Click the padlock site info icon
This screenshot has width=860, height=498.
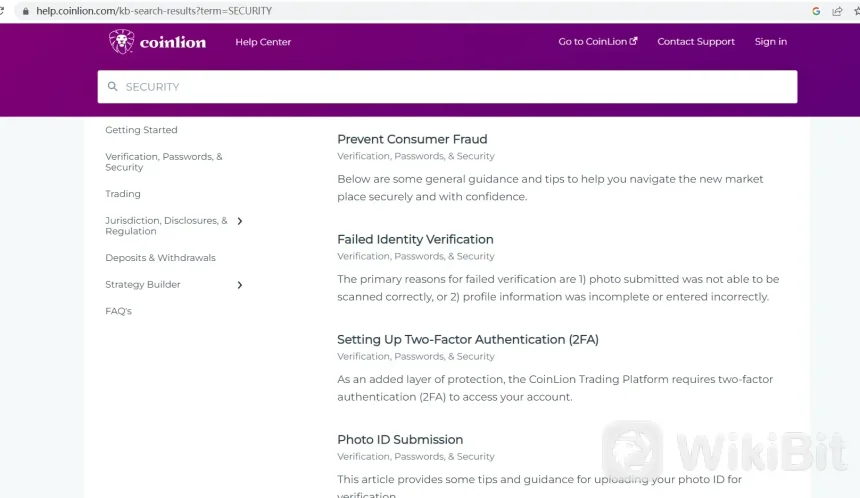pos(26,11)
